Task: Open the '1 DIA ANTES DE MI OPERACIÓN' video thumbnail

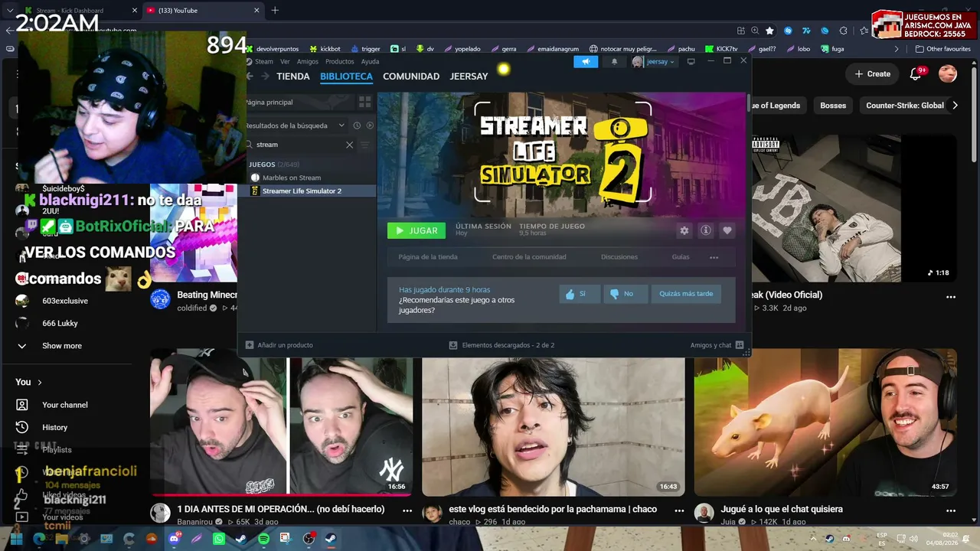Action: point(281,422)
